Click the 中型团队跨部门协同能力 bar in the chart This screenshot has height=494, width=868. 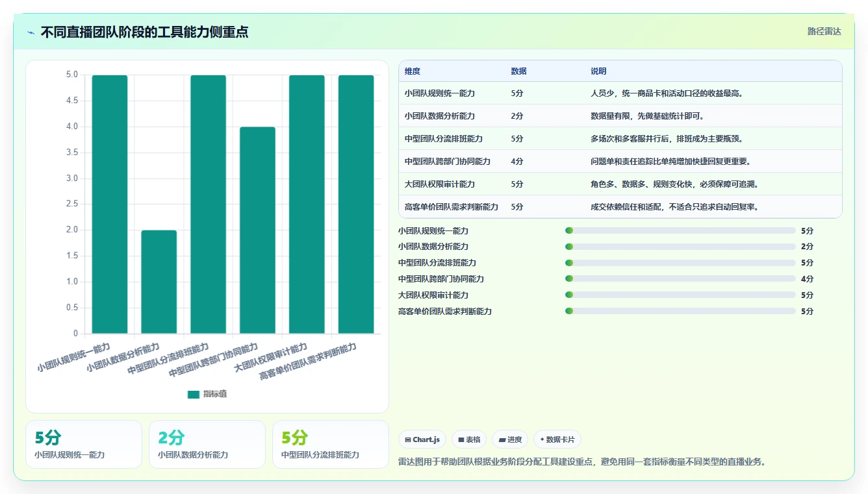coord(258,230)
